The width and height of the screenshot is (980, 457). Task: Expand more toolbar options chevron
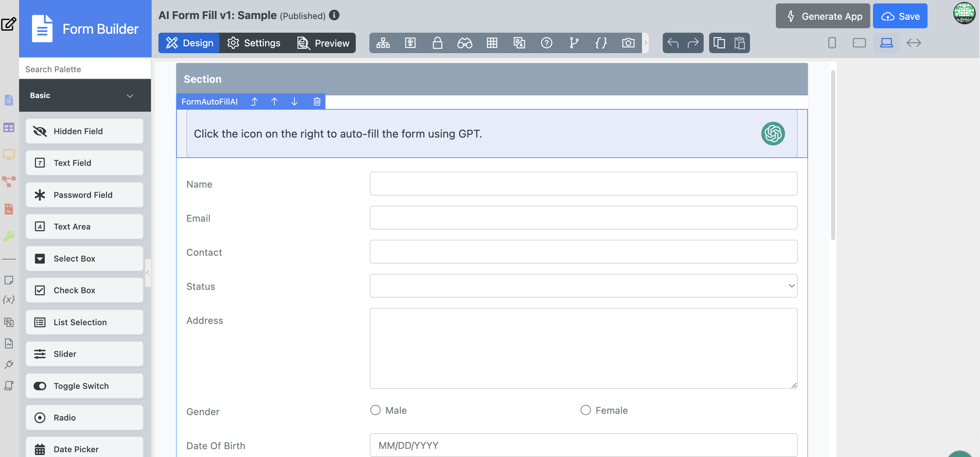coord(645,43)
